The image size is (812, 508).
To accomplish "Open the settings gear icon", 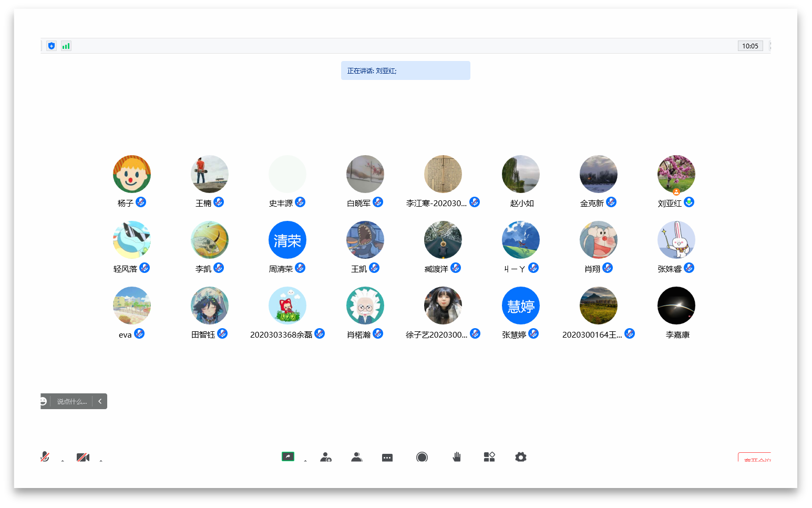I will point(520,457).
